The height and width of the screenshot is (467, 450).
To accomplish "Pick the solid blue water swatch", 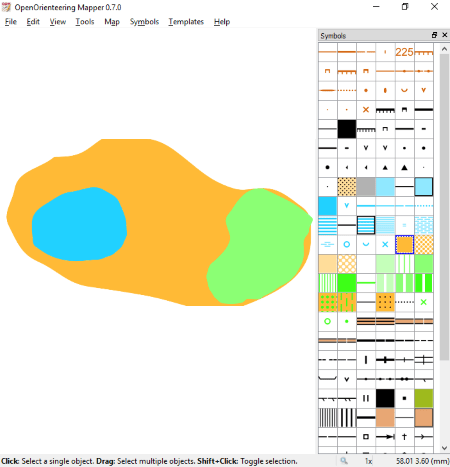I will pos(327,206).
